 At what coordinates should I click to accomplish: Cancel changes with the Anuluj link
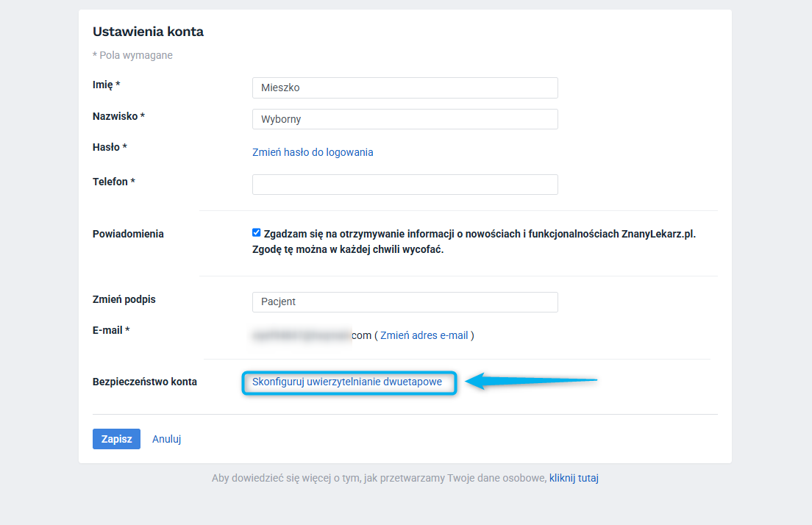click(x=166, y=438)
